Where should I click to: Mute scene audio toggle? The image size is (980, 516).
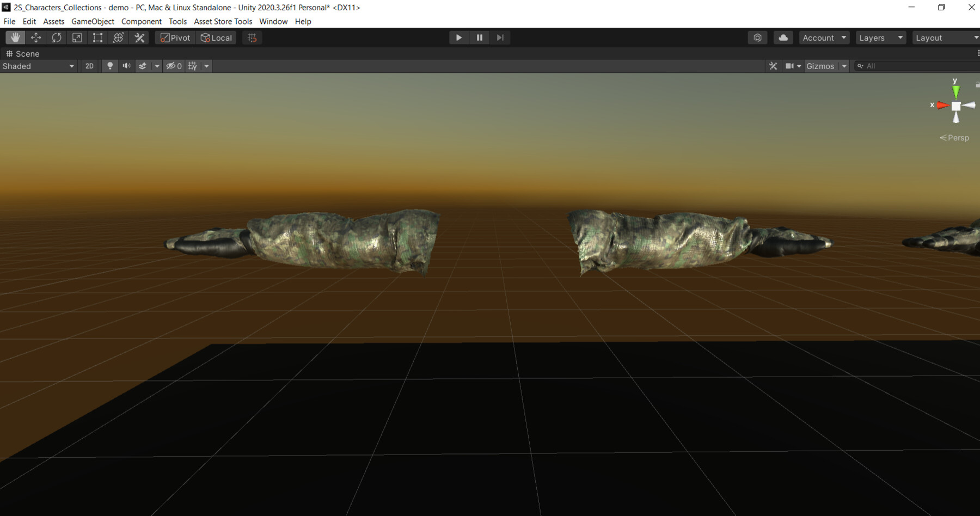(126, 66)
